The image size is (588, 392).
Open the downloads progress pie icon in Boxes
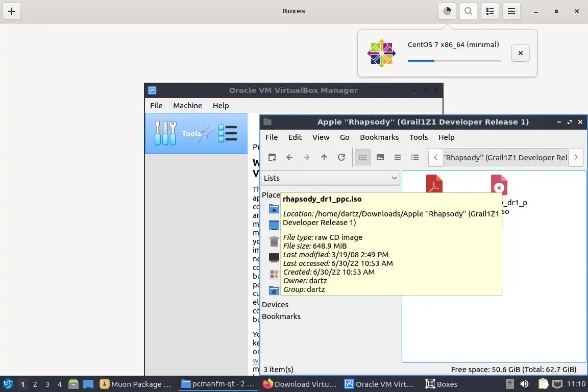pyautogui.click(x=447, y=11)
